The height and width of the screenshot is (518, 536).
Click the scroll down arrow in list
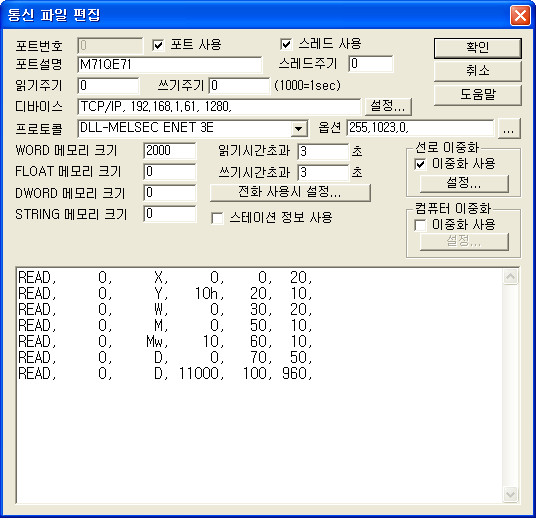pos(510,494)
